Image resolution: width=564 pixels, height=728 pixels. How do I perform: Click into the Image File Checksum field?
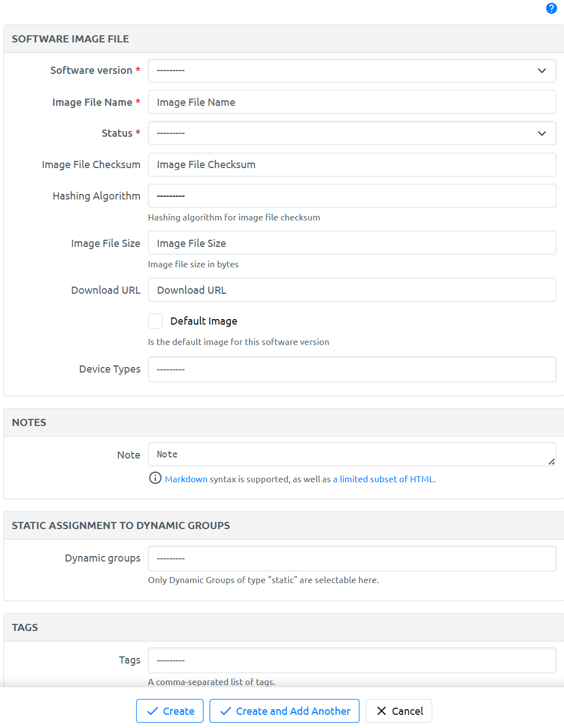click(x=351, y=165)
